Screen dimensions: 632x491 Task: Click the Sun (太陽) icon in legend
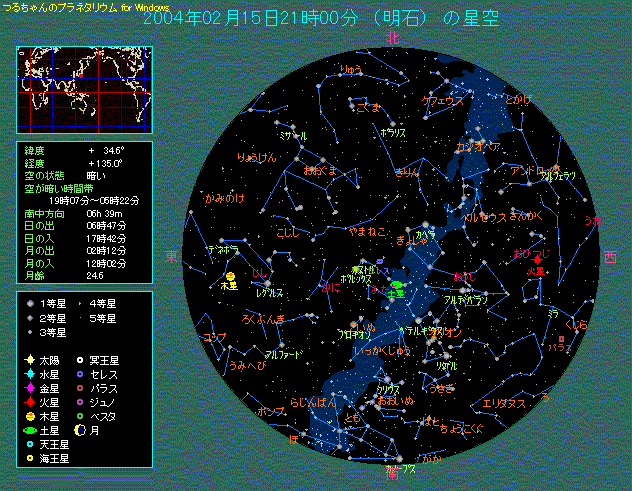click(30, 359)
